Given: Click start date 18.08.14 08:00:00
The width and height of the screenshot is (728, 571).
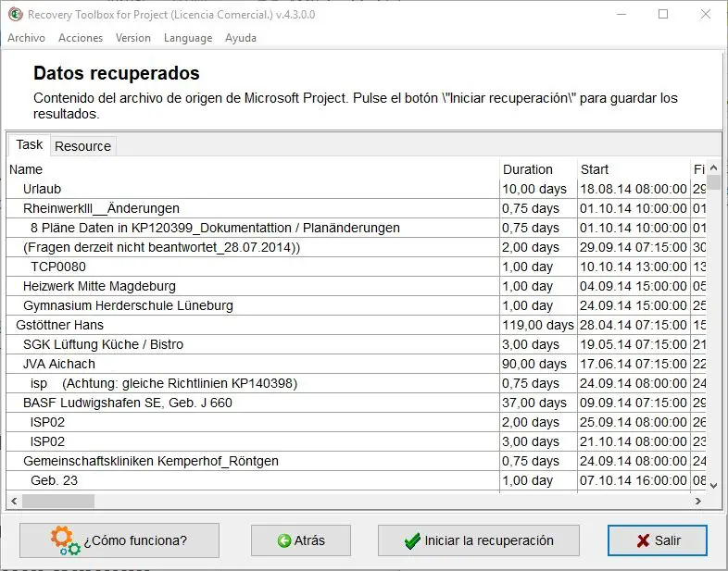Looking at the screenshot, I should tap(634, 189).
